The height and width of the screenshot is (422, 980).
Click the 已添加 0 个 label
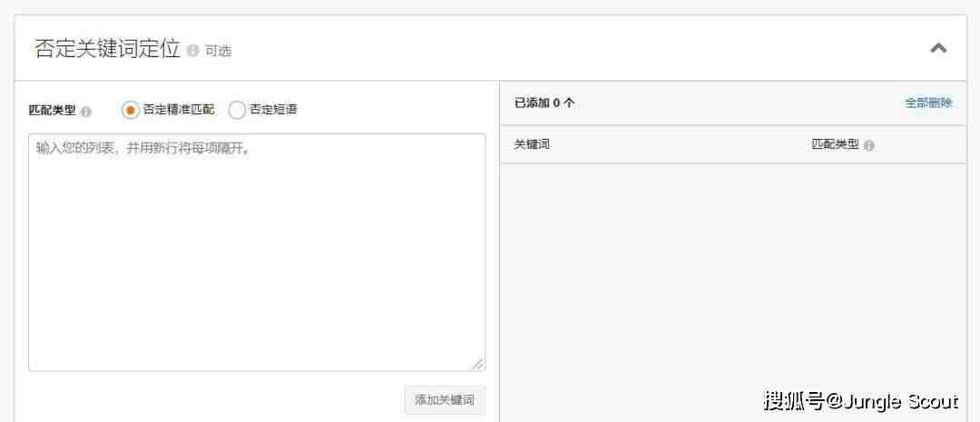[544, 103]
